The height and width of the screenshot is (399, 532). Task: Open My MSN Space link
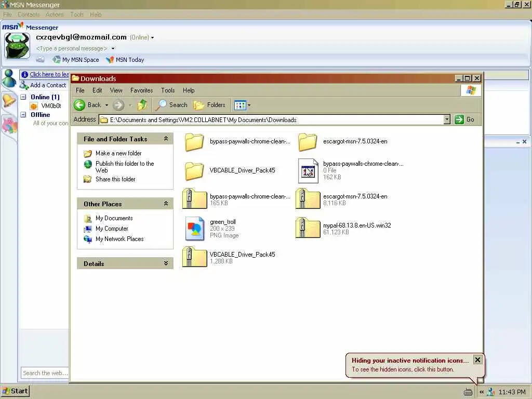click(76, 60)
